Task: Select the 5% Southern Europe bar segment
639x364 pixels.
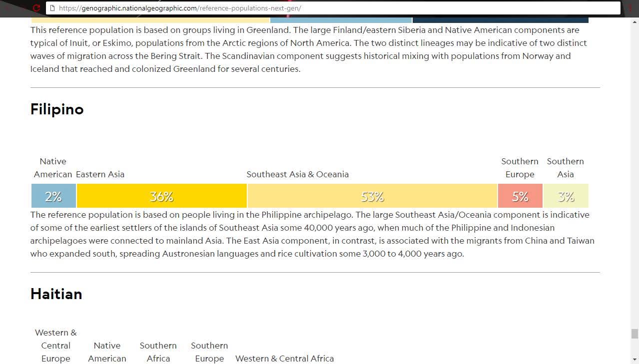Action: click(520, 196)
